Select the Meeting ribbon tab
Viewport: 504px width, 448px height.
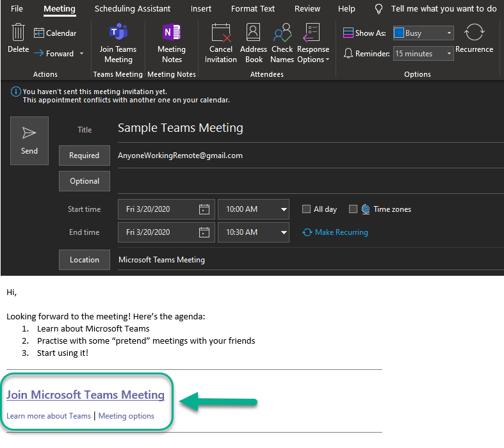tap(60, 9)
